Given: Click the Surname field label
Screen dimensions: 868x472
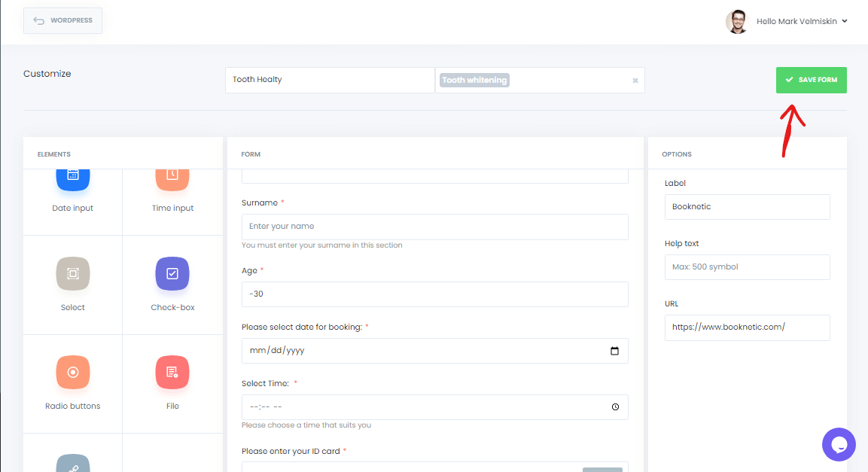Looking at the screenshot, I should pyautogui.click(x=260, y=203).
